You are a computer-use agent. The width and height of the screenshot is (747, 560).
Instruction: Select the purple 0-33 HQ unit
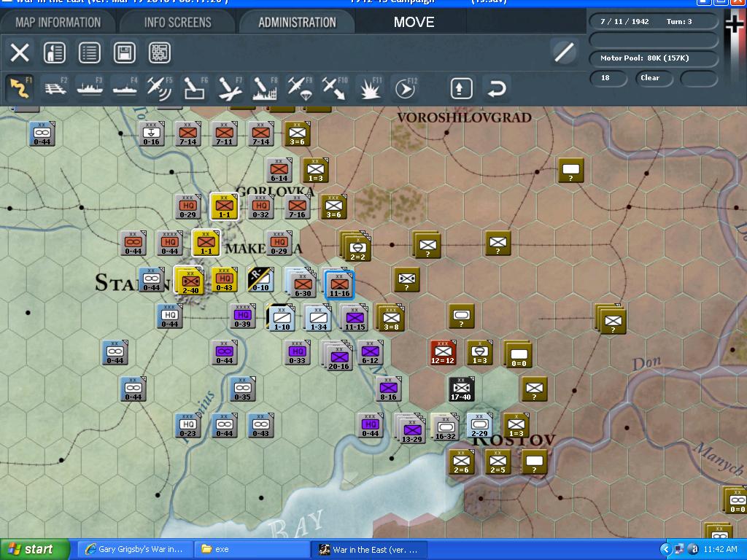click(x=298, y=352)
